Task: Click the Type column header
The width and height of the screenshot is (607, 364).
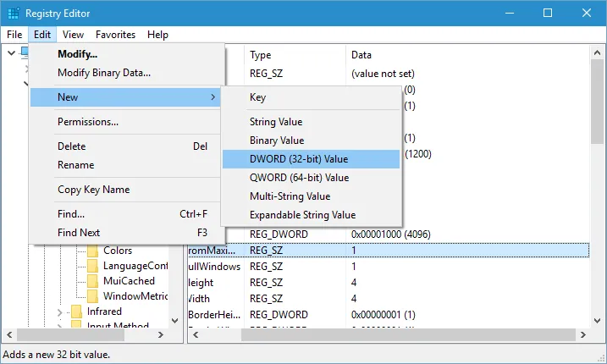Action: [295, 55]
